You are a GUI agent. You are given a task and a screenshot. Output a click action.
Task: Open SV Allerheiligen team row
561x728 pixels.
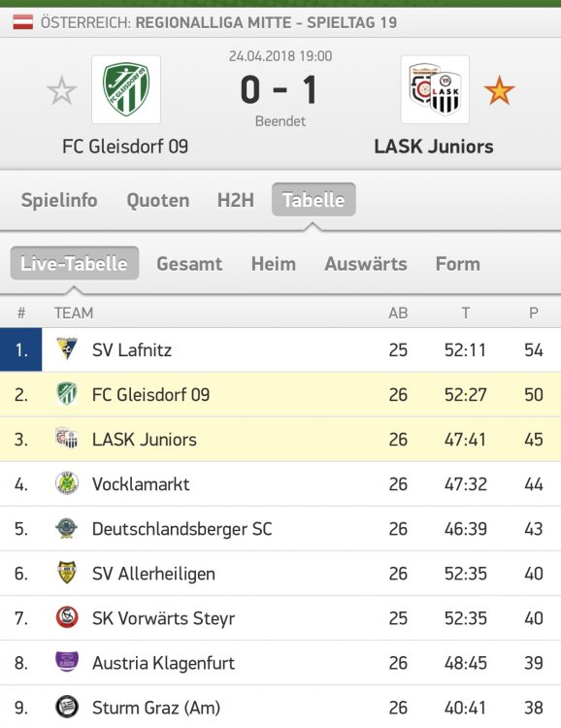click(x=280, y=574)
